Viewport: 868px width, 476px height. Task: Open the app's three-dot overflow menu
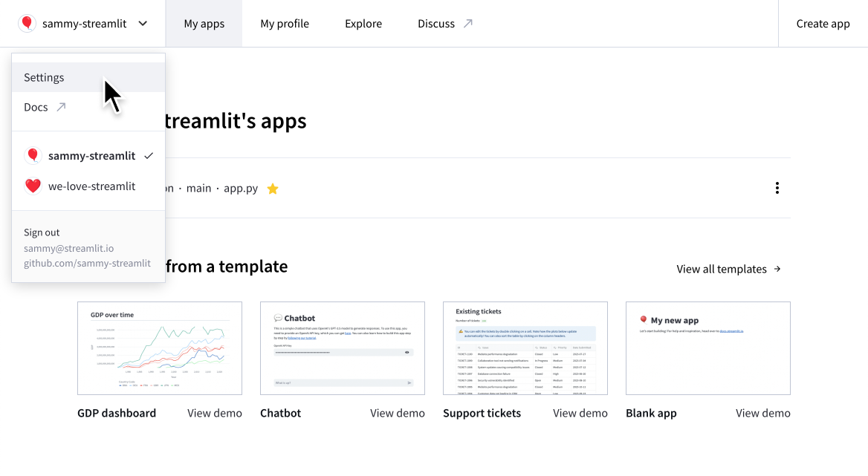[777, 188]
